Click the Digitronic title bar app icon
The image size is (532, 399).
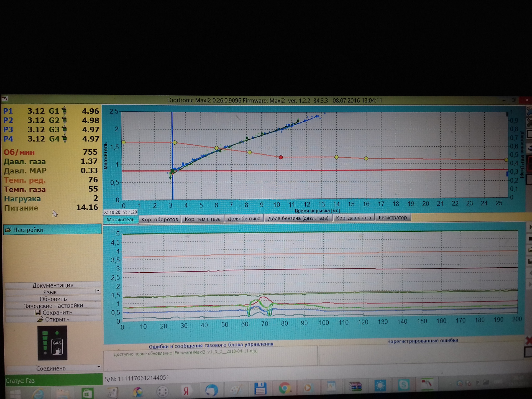coord(5,99)
